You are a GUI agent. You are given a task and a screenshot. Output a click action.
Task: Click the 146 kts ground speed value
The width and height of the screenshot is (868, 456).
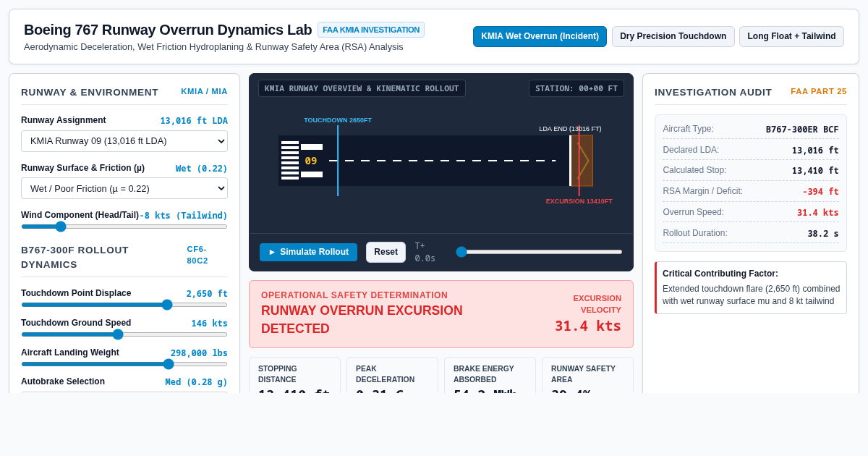click(x=210, y=324)
